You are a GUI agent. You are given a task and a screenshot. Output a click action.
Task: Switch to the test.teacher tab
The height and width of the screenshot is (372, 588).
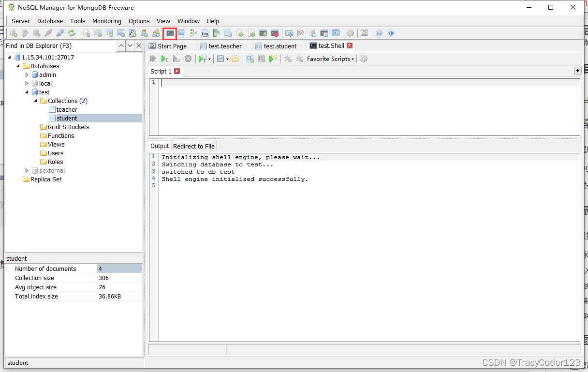(x=225, y=46)
